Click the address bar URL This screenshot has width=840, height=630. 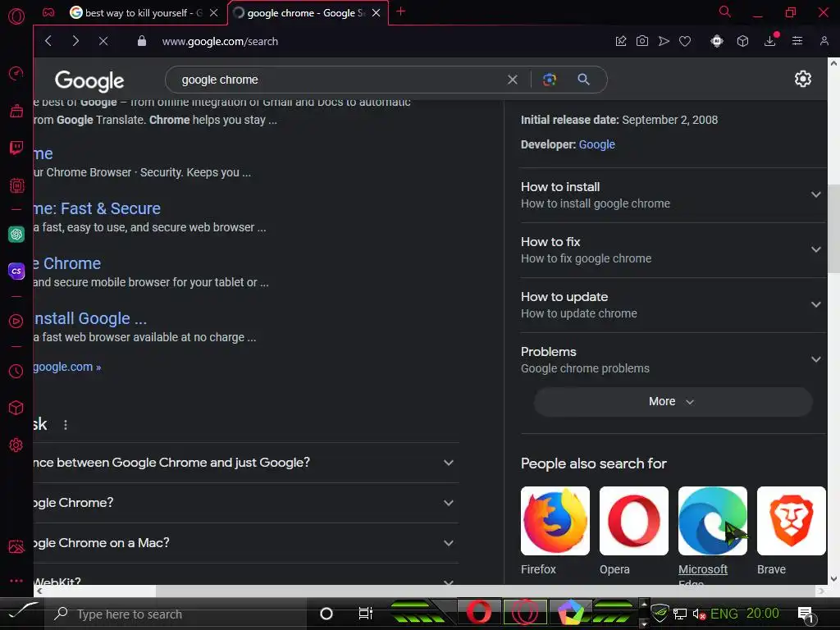click(220, 41)
